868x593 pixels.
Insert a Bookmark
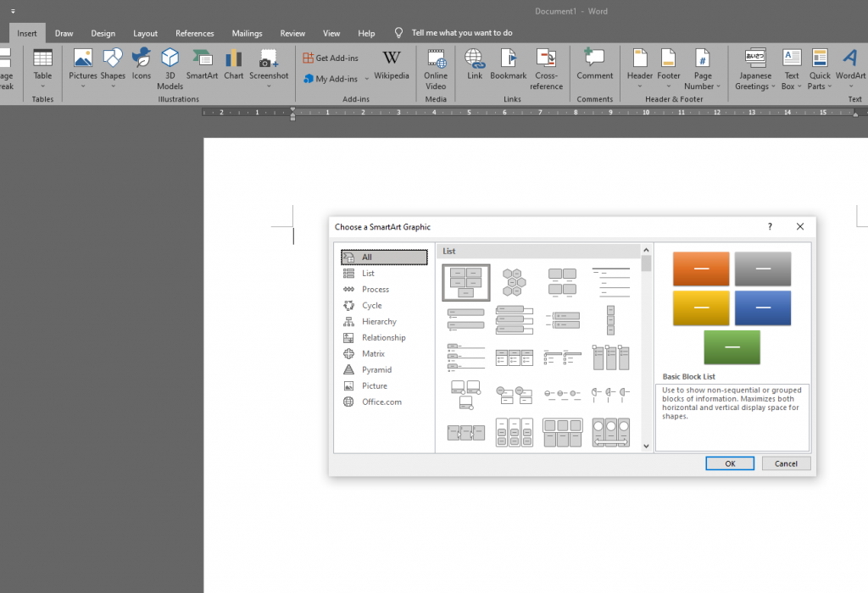[508, 68]
